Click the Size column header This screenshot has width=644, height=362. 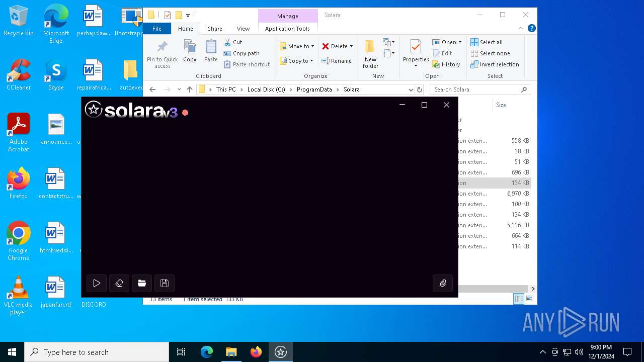[x=512, y=105]
